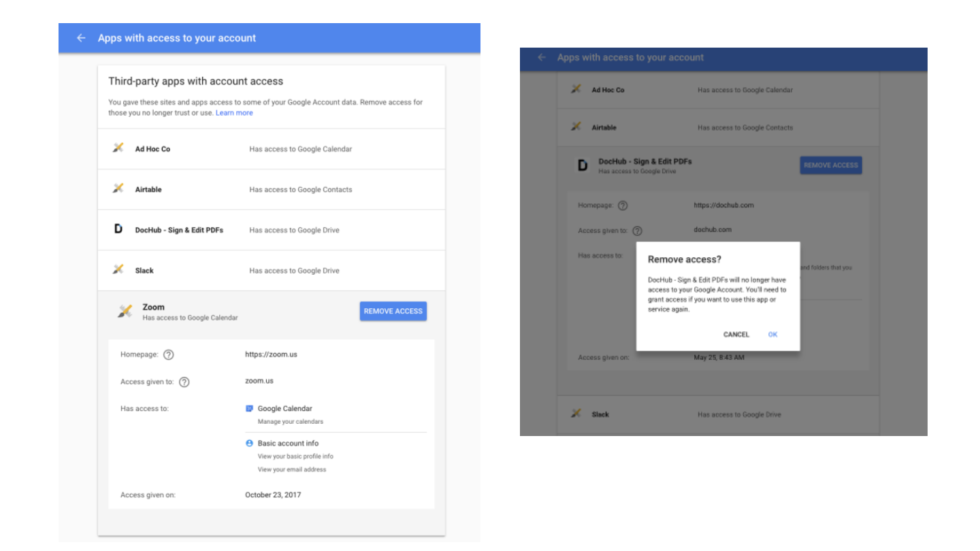Click Ad Hoc Co icon in left panel
980x551 pixels.
pyautogui.click(x=118, y=148)
